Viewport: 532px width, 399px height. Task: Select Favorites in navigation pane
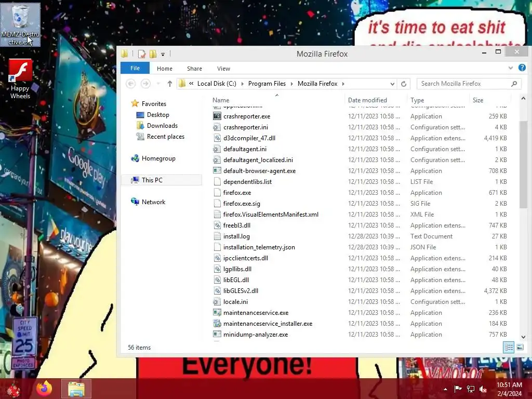(x=154, y=104)
